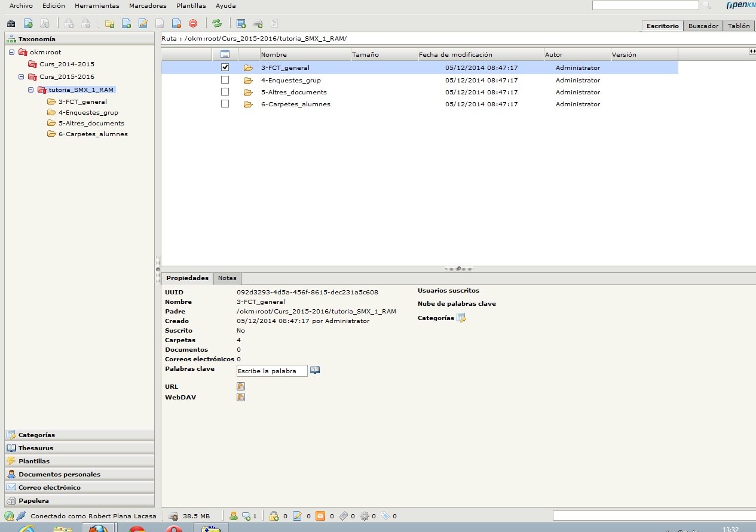Check the 4-Enquestes_grup row checkbox
Image resolution: width=756 pixels, height=532 pixels.
click(x=225, y=80)
